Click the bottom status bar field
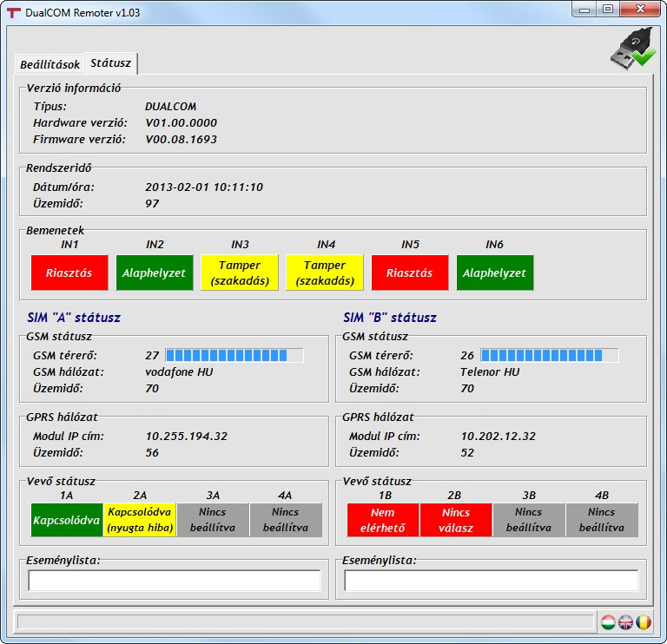 (305, 622)
